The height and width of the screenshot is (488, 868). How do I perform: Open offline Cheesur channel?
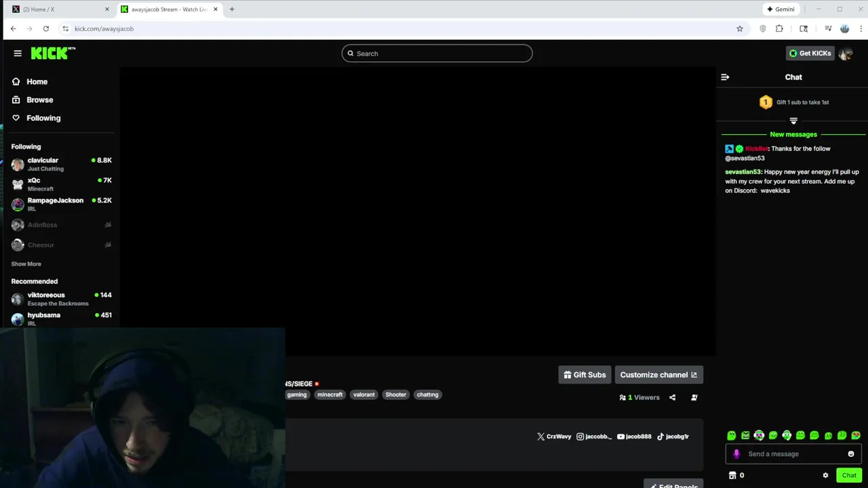61,245
